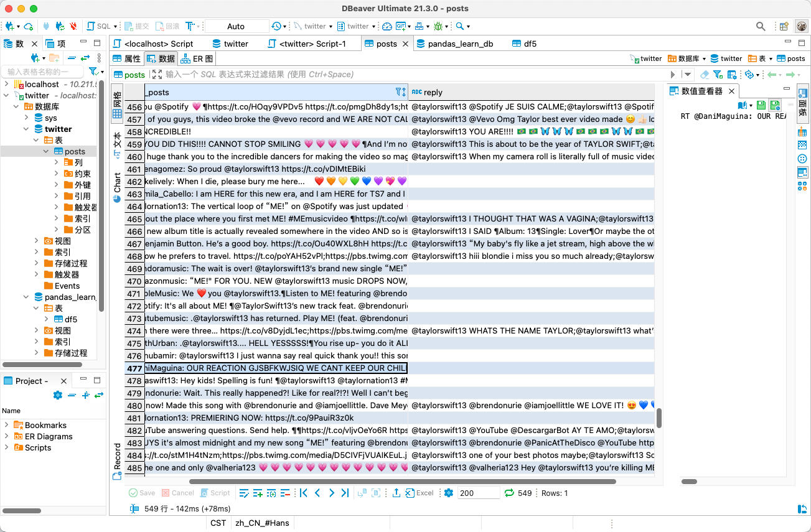This screenshot has height=532, width=811.
Task: Click the row fetch size field
Action: 477,493
